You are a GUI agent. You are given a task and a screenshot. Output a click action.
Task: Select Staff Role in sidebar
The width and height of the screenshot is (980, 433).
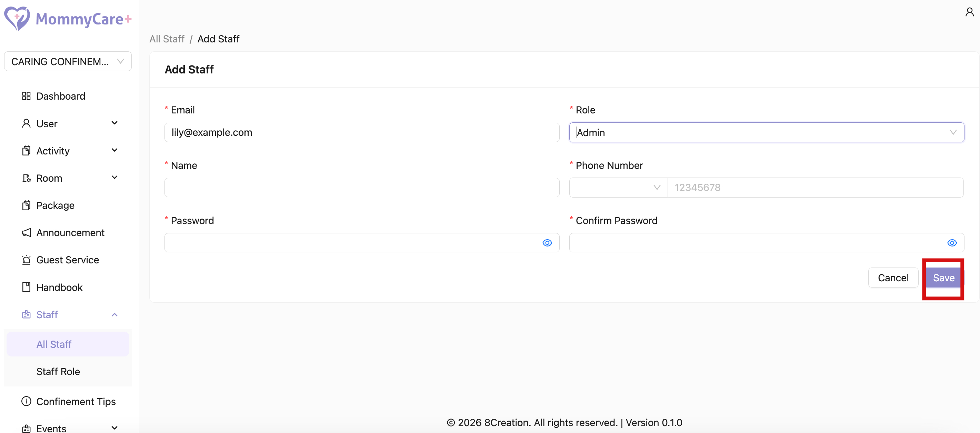(x=58, y=371)
